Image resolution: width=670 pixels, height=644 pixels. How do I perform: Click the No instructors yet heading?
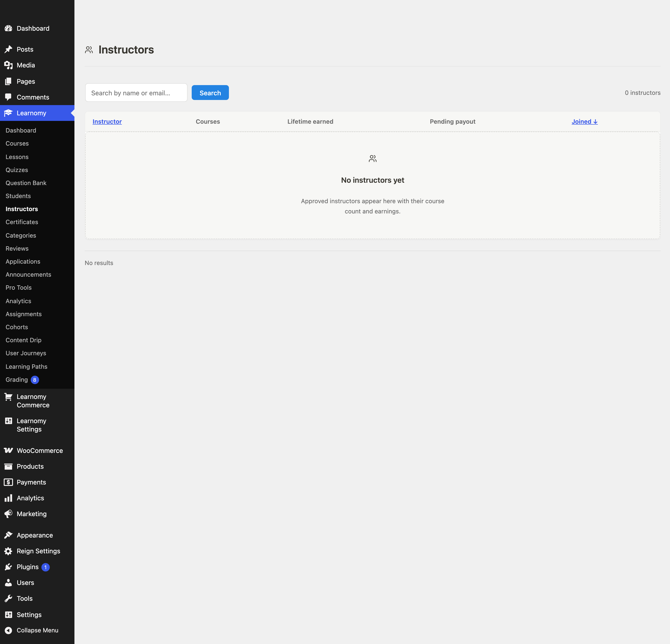pos(373,180)
